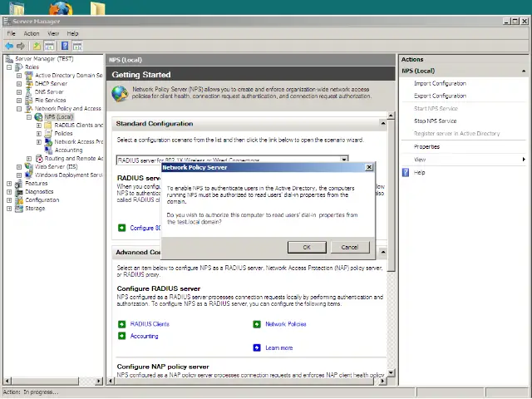Click green arrow icon beside RADIUS Clients link

(122, 324)
